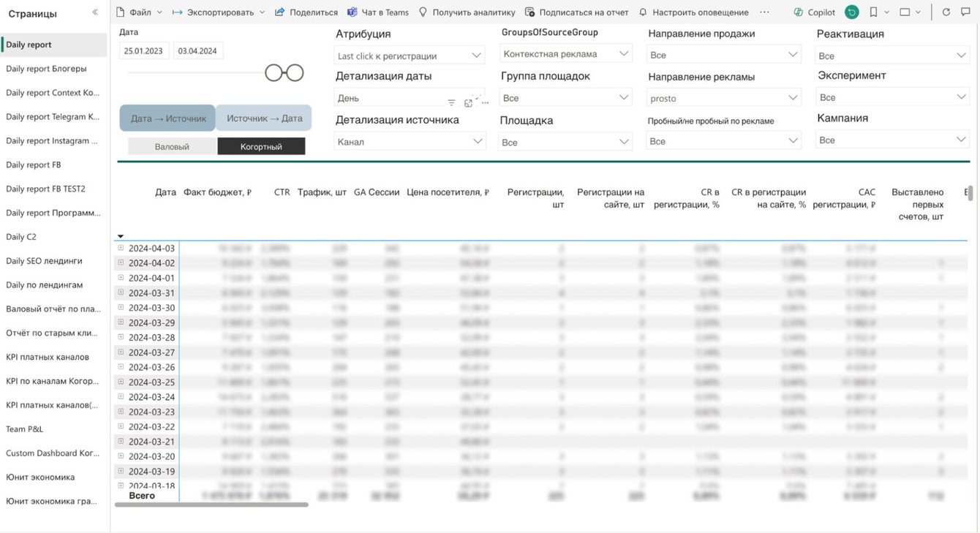Viewport: 980px width, 533px height.
Task: Open the top toolbar ellipsis menu
Action: pyautogui.click(x=764, y=12)
